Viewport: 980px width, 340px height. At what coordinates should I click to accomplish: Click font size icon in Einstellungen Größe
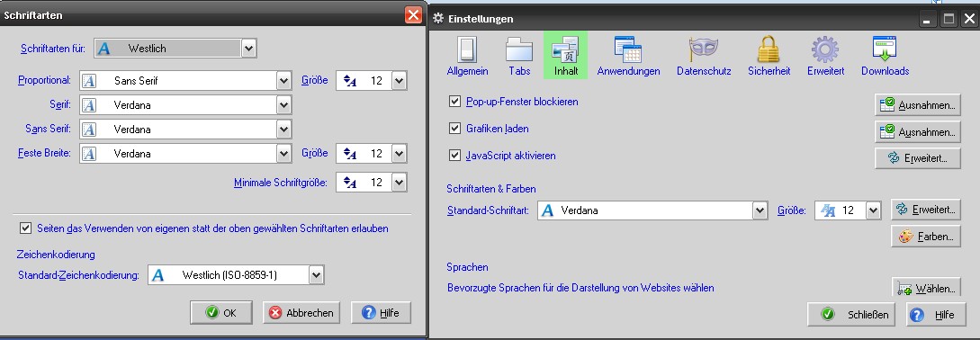[828, 210]
